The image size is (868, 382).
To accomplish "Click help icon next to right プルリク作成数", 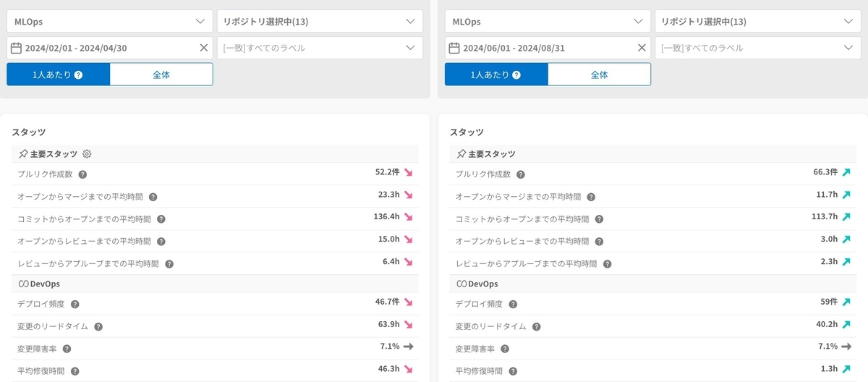I will click(521, 174).
